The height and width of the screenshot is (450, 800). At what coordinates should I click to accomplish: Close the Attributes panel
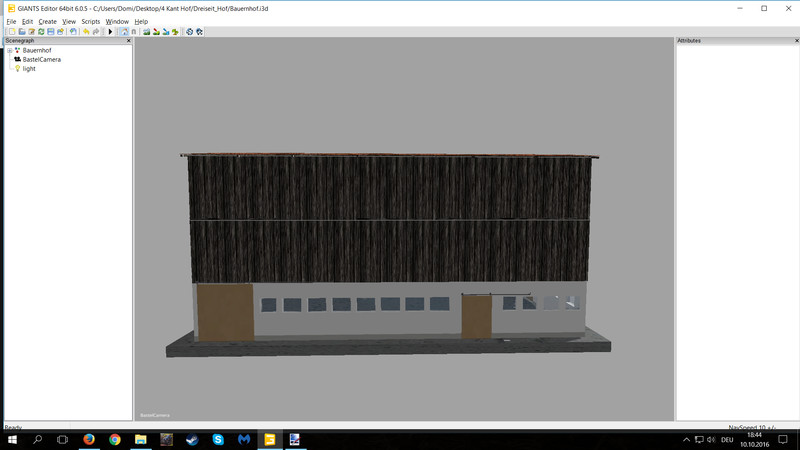pos(794,41)
